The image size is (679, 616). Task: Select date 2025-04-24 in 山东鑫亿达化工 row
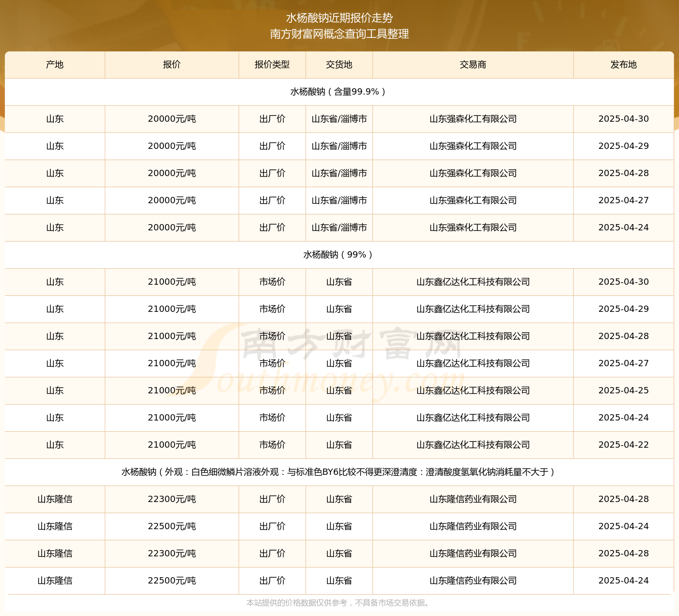(x=623, y=418)
